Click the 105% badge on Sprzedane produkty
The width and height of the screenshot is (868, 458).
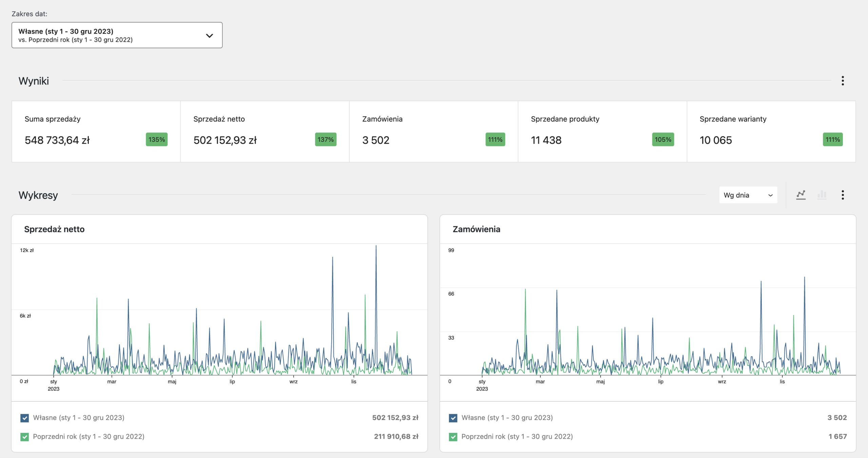663,139
